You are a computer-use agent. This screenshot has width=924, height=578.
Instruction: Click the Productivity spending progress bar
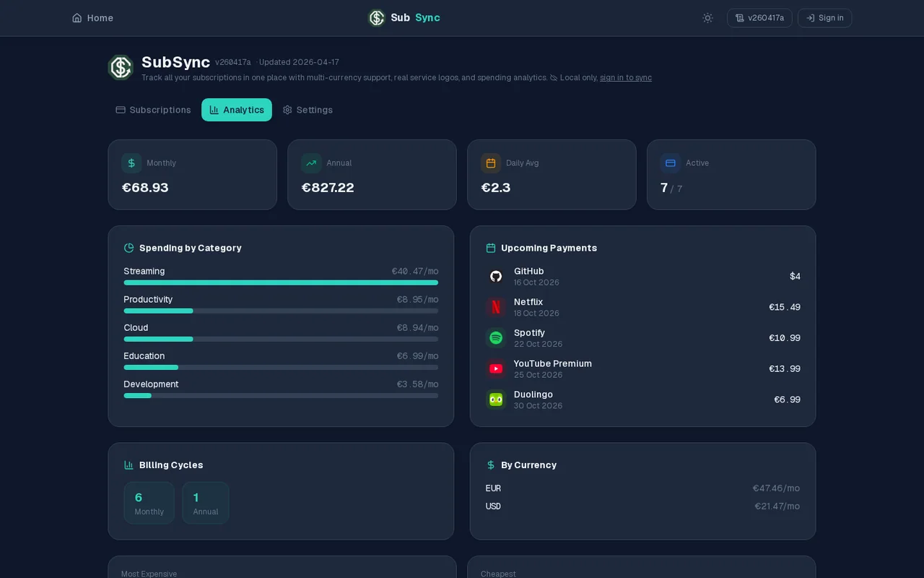tap(281, 311)
